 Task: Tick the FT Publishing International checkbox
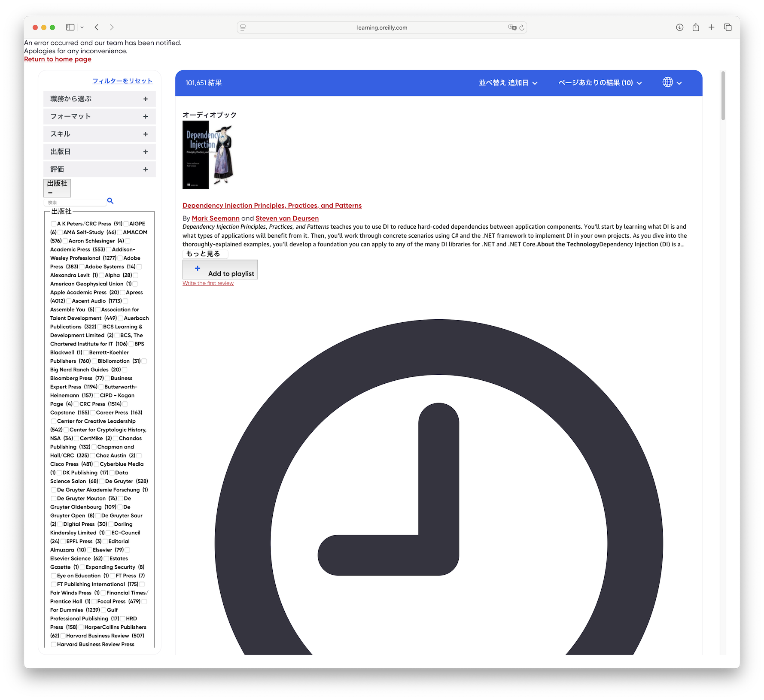click(54, 584)
